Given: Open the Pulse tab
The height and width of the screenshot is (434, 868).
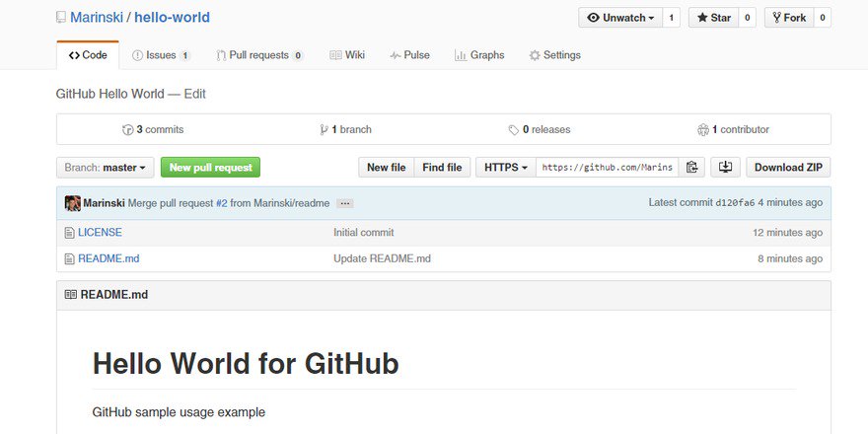Looking at the screenshot, I should pyautogui.click(x=409, y=55).
